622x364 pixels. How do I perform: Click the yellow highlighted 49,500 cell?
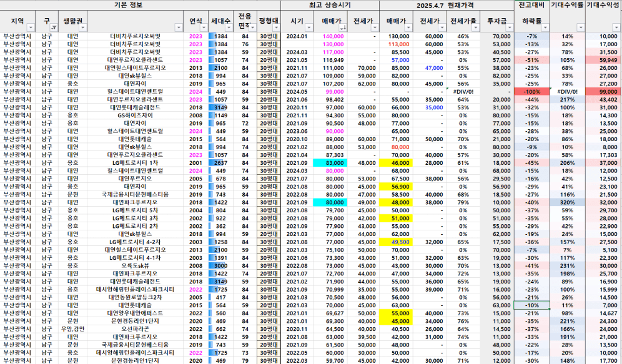397,242
